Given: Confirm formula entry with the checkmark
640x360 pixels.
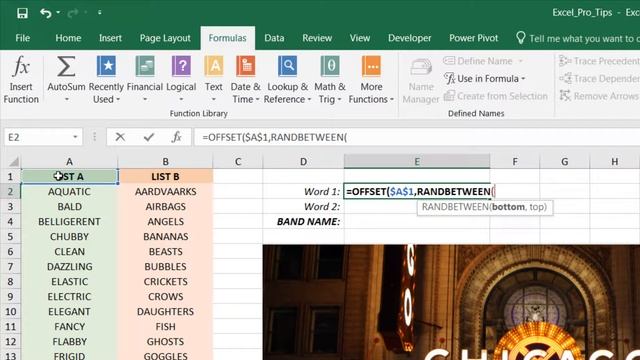Looking at the screenshot, I should (x=149, y=137).
